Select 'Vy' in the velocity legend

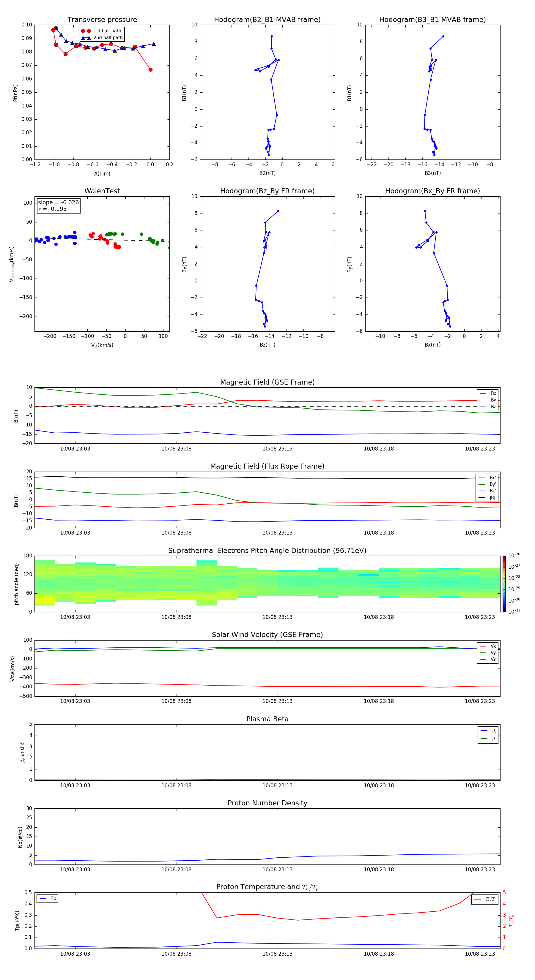pos(488,652)
